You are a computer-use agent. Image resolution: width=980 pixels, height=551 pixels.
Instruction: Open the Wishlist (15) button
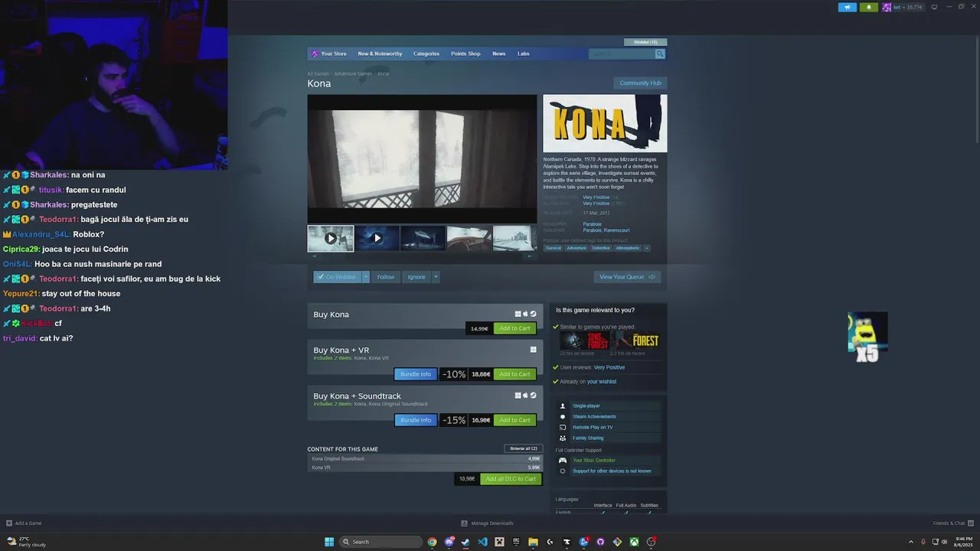(645, 42)
